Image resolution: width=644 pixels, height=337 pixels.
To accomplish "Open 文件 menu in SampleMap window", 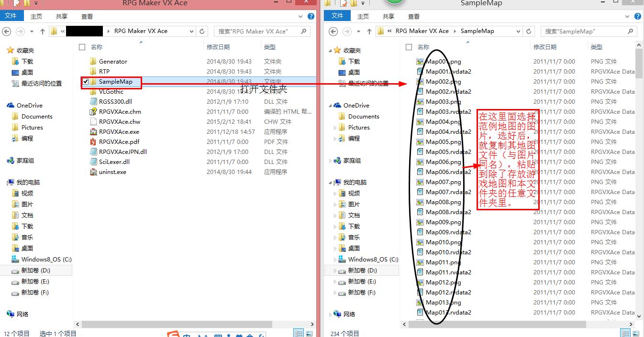I will tap(337, 16).
